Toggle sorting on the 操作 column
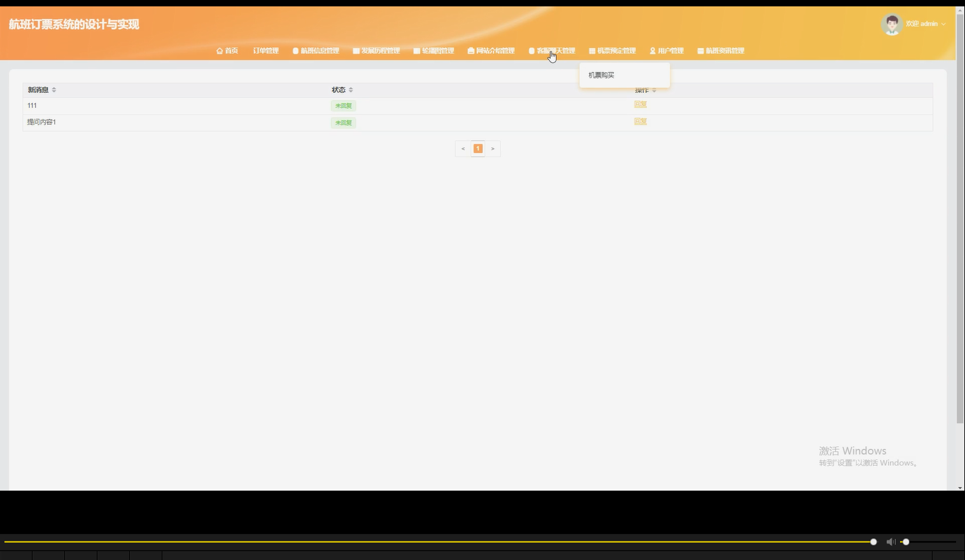965x560 pixels. (654, 90)
